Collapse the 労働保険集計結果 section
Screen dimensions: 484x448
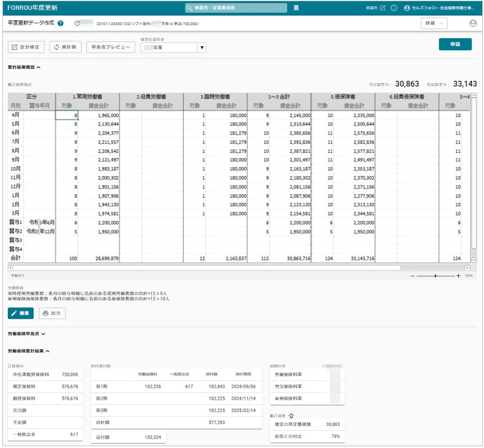pos(29,351)
